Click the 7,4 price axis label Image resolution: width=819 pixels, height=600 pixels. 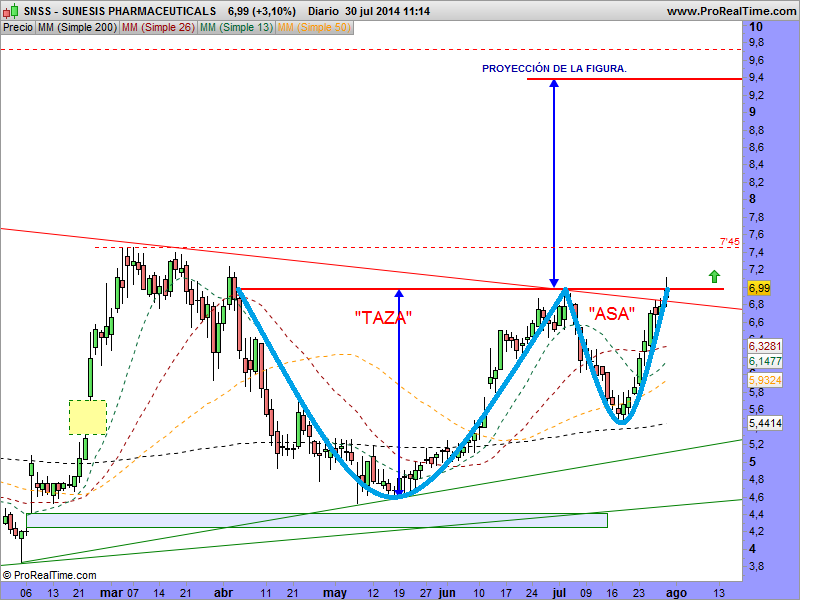tap(756, 253)
